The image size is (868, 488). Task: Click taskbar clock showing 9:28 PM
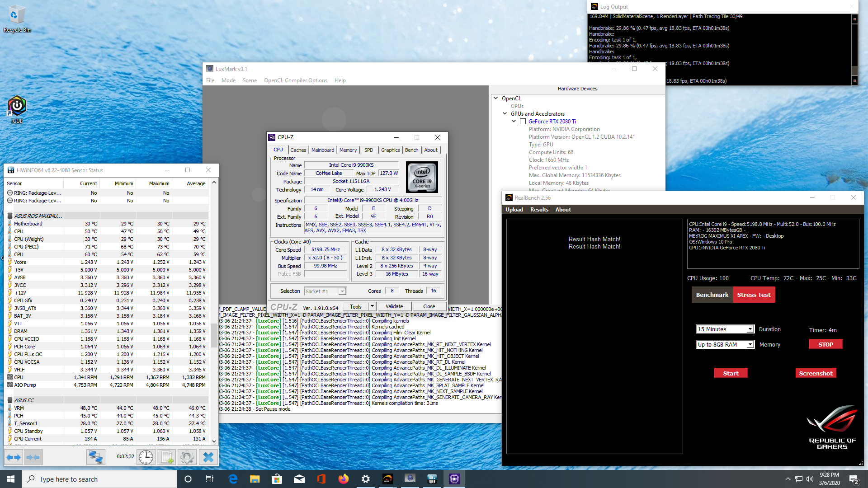[x=829, y=479]
